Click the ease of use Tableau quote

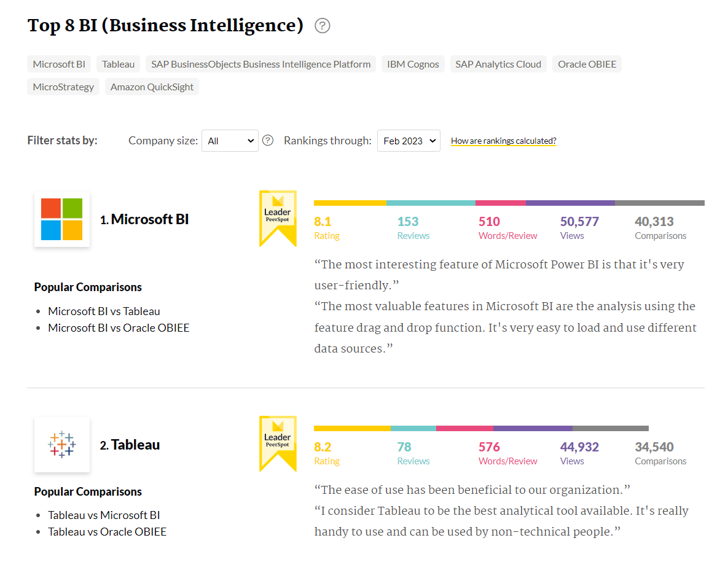pyautogui.click(x=472, y=490)
